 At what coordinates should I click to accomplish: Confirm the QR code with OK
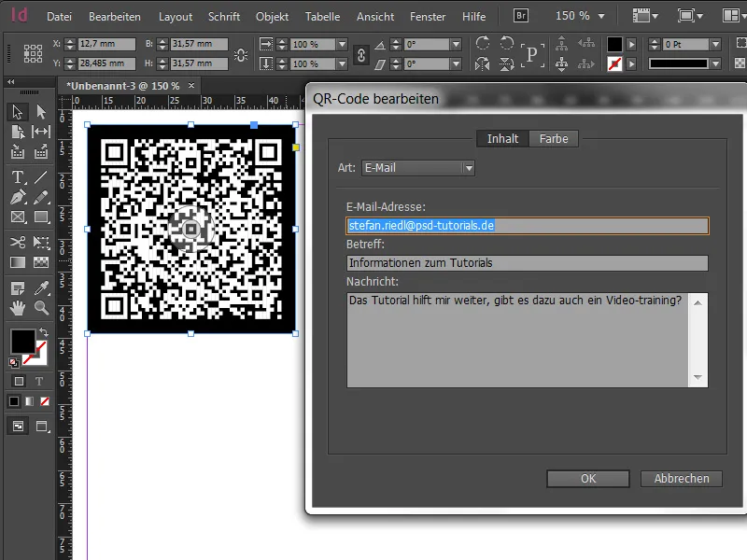click(x=587, y=478)
